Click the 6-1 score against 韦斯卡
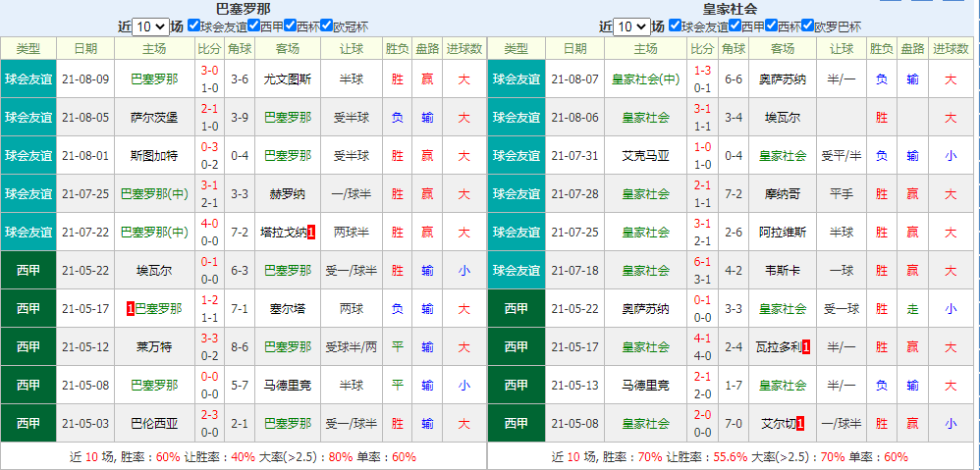980x470 pixels. (703, 262)
